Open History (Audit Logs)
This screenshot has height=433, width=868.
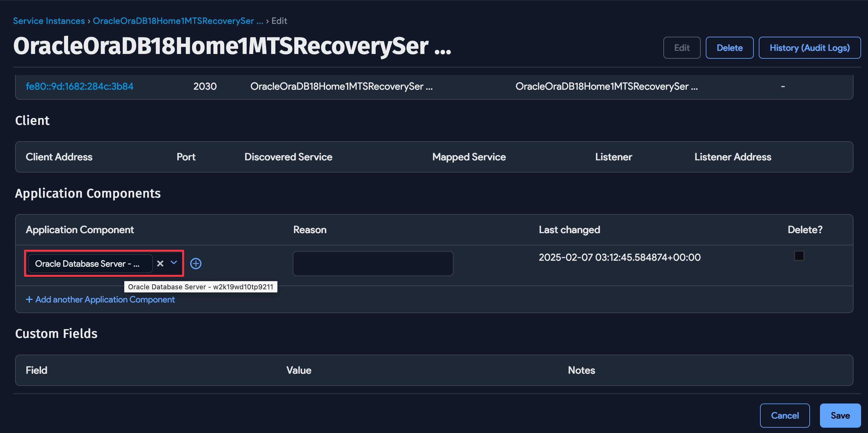pos(810,47)
